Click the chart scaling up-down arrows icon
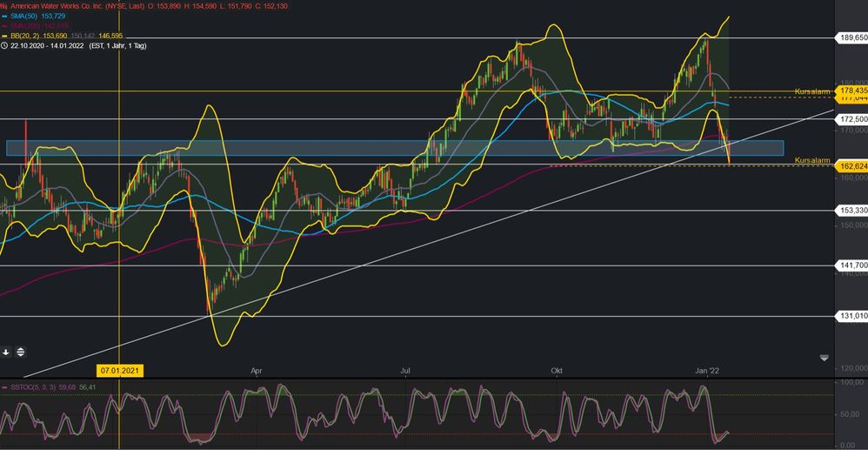This screenshot has height=450, width=868. (21, 353)
